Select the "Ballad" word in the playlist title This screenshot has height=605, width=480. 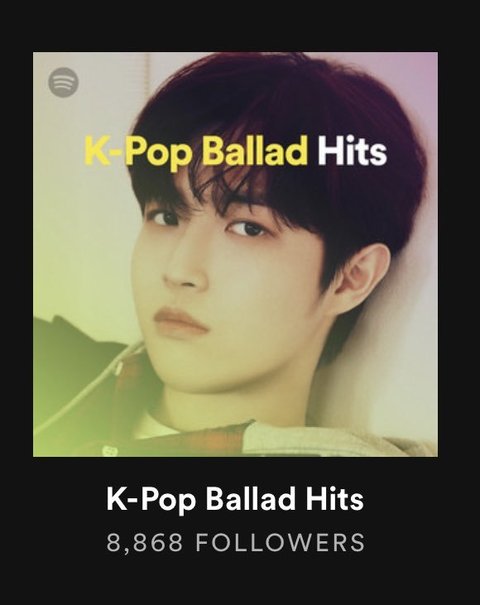[x=250, y=499]
